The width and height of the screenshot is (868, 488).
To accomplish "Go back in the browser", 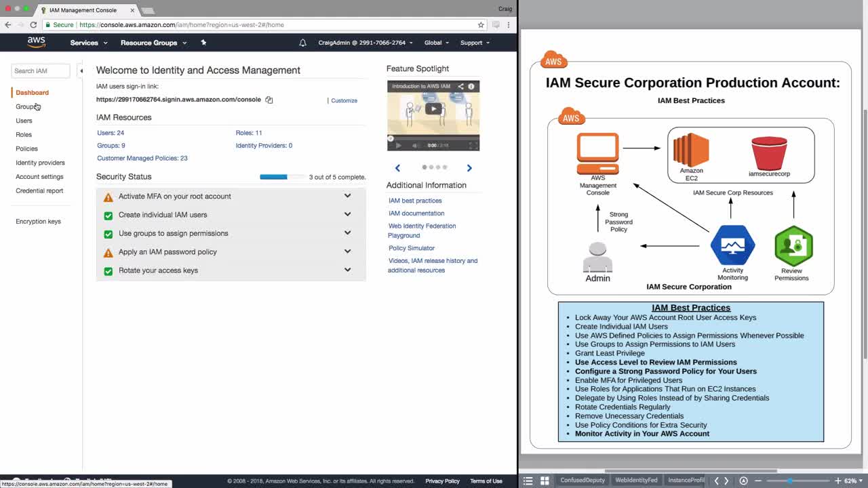I will click(8, 25).
